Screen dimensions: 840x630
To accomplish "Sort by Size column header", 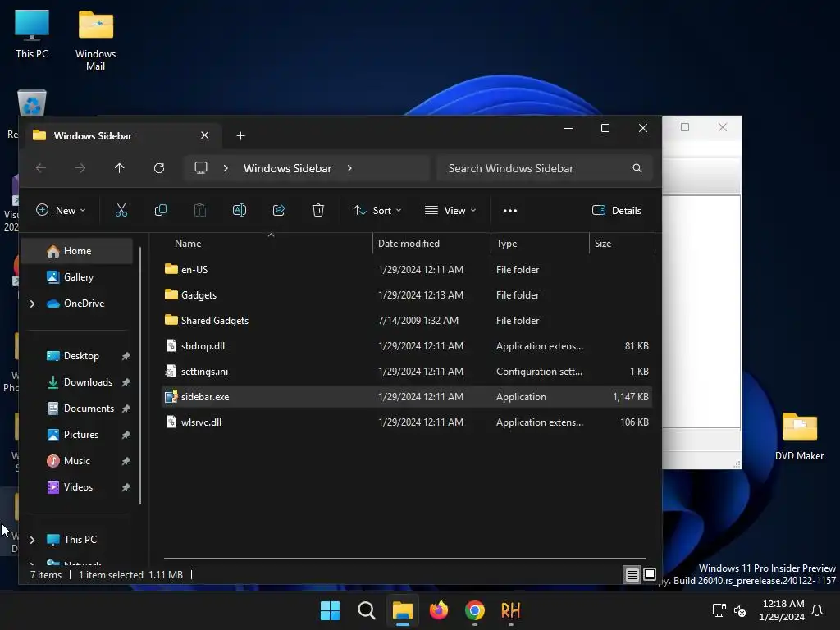I will pos(623,244).
